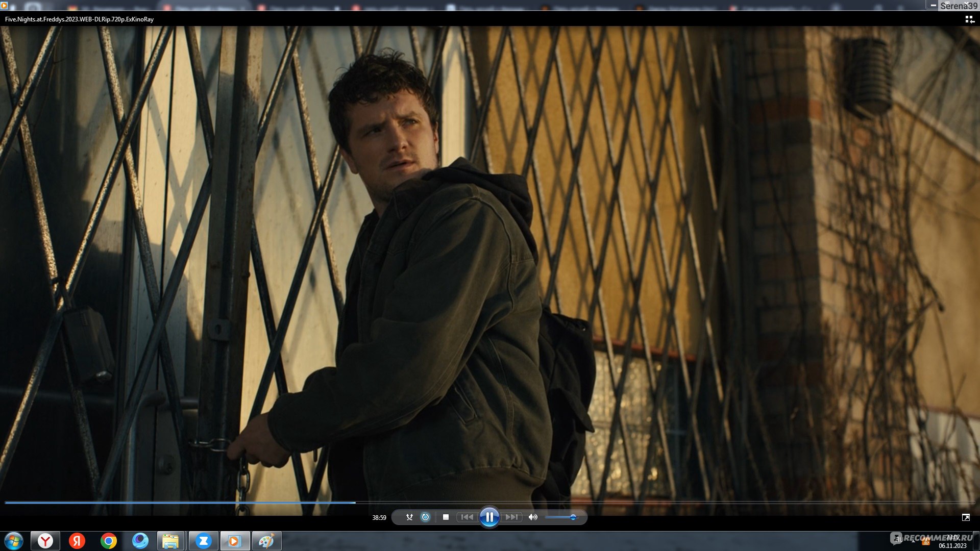Screen dimensions: 980x551
Task: Open Google Chrome from the taskbar
Action: click(109, 541)
